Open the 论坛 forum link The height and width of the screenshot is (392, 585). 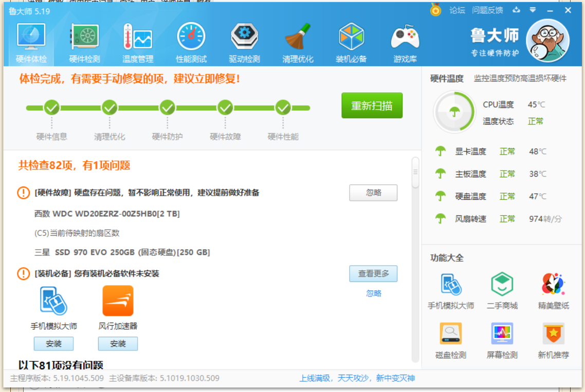(x=457, y=10)
